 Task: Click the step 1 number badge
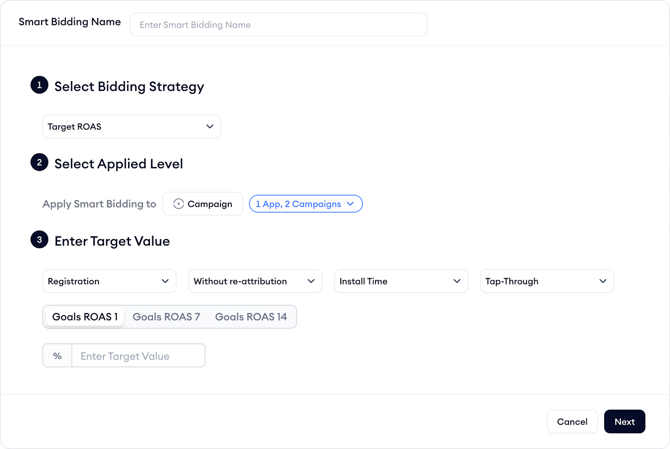coord(39,86)
